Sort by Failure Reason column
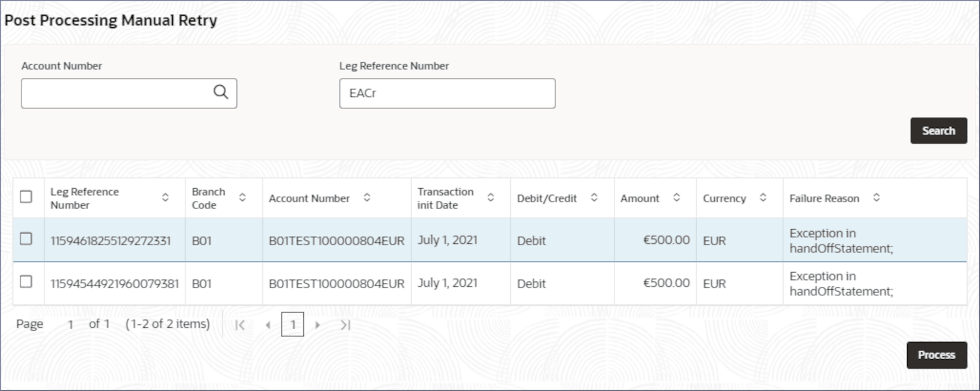The width and height of the screenshot is (980, 391). click(x=876, y=197)
